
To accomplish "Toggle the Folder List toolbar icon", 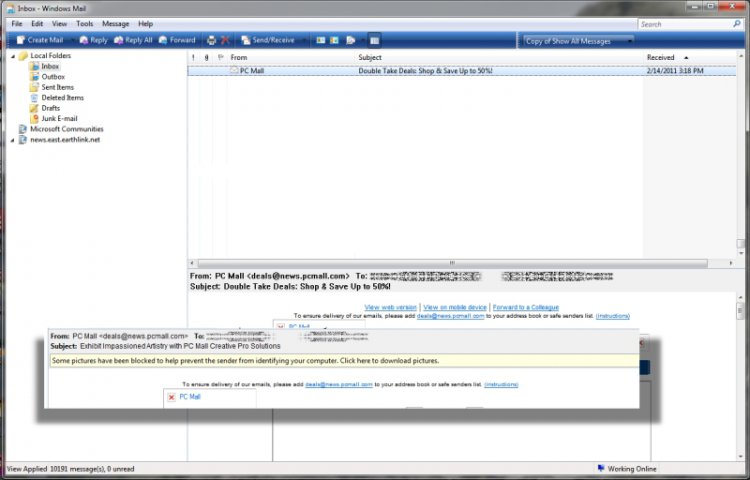I will click(375, 41).
